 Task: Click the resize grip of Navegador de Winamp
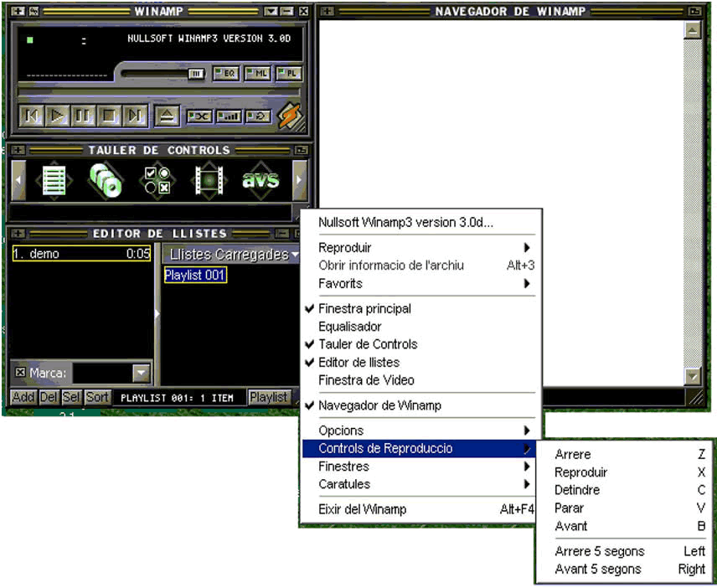pos(695,398)
